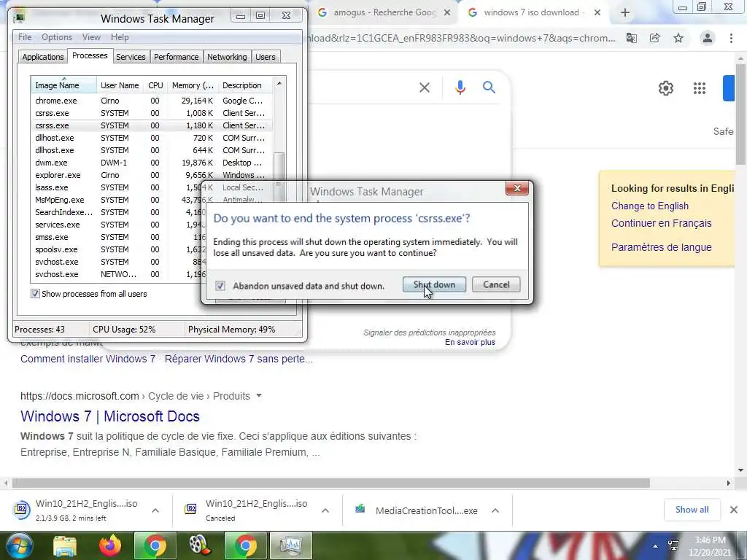
Task: Switch to the Applications tab
Action: click(x=43, y=57)
